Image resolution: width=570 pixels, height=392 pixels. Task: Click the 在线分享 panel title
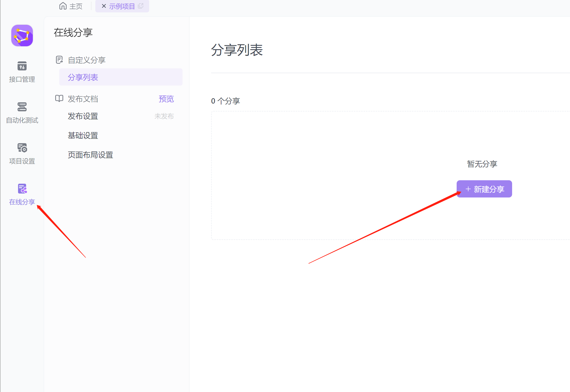pos(73,33)
